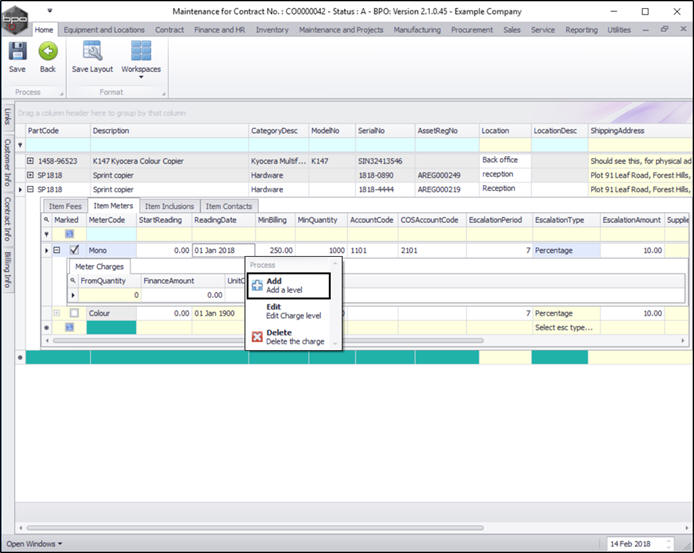This screenshot has width=694, height=553.
Task: Open the Customer Info side panel
Action: click(x=7, y=163)
